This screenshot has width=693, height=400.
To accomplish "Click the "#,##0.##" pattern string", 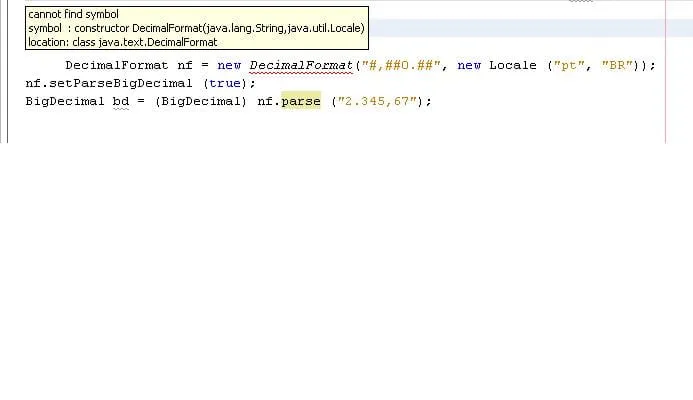I will [401, 65].
